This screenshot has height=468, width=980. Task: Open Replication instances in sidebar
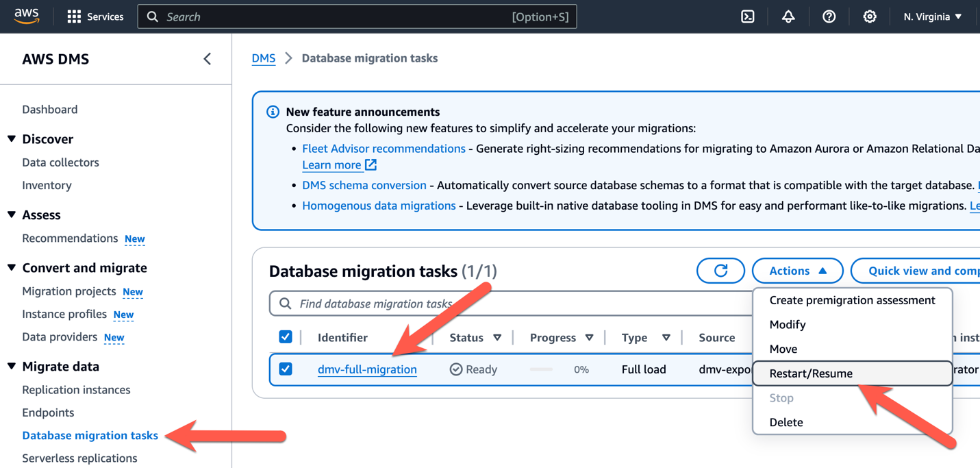click(76, 390)
